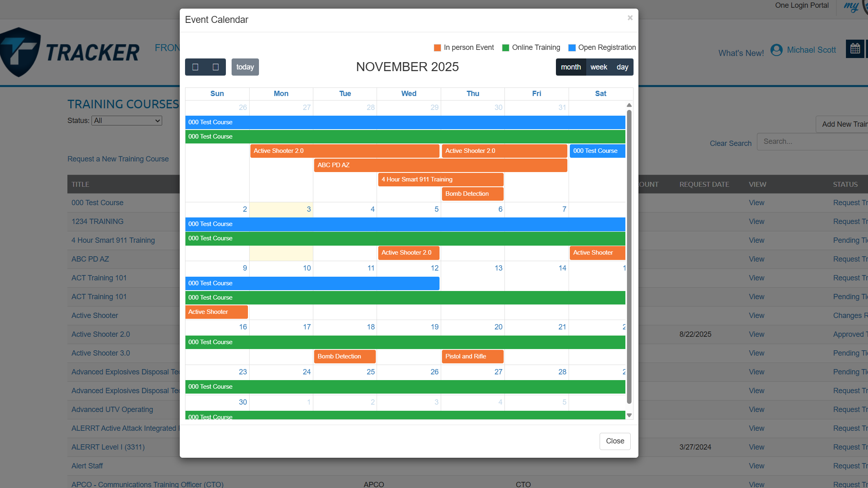This screenshot has height=488, width=868.
Task: Jump to today in the calendar
Action: pos(245,67)
